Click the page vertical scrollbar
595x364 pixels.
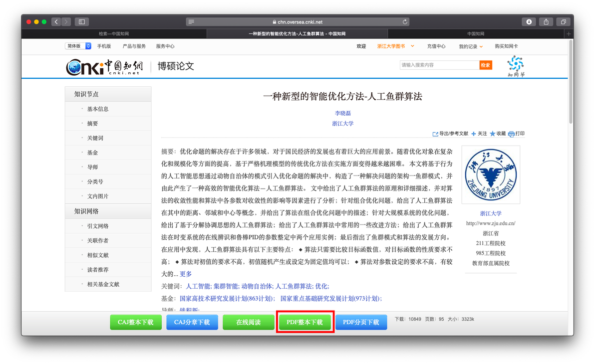click(571, 81)
